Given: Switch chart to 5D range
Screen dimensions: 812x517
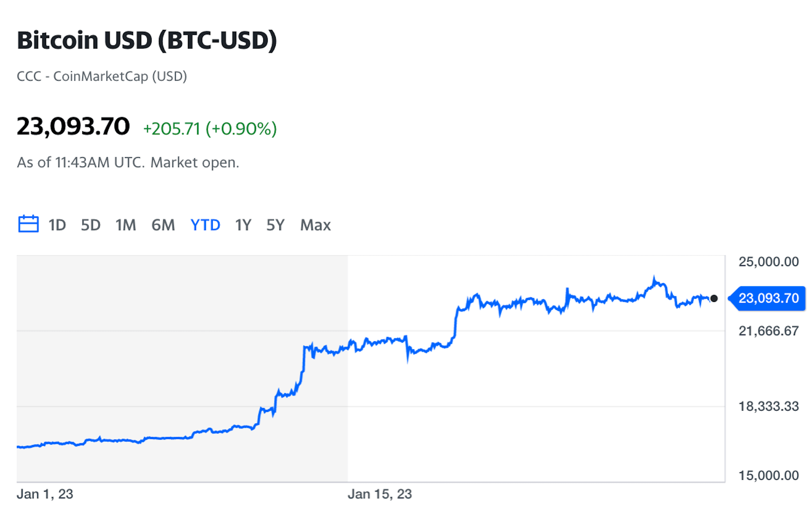Looking at the screenshot, I should click(91, 225).
